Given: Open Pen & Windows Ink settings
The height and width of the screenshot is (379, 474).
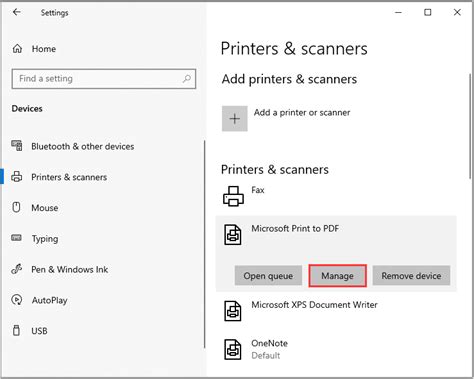Looking at the screenshot, I should (69, 269).
